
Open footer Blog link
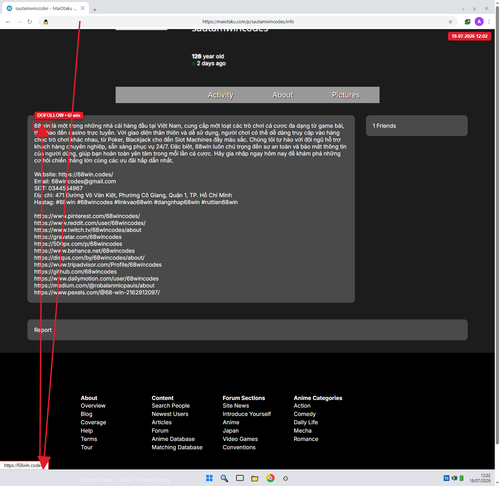tap(86, 414)
